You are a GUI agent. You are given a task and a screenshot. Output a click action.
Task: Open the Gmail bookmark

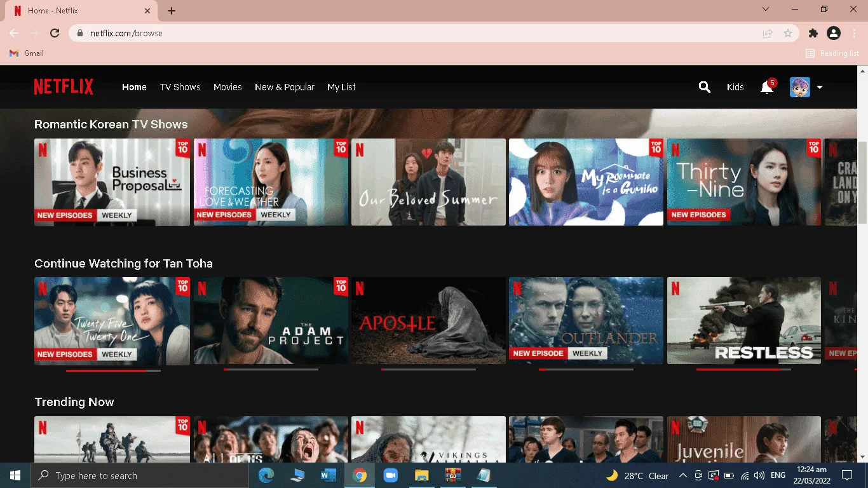(x=27, y=53)
